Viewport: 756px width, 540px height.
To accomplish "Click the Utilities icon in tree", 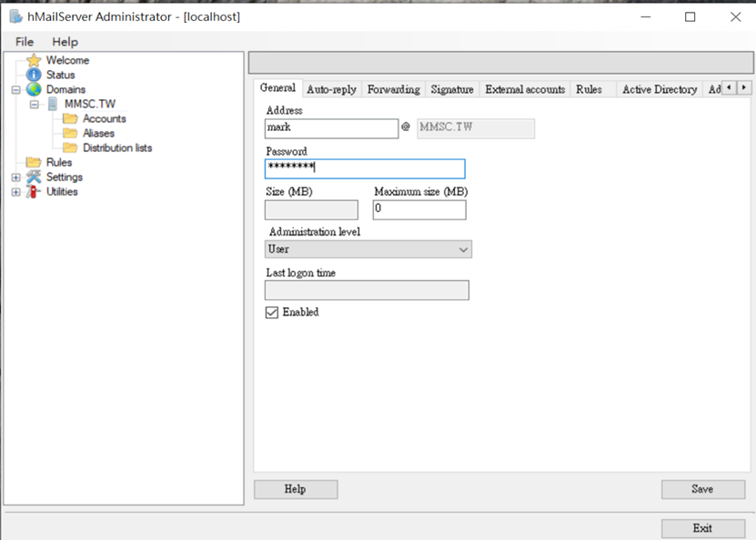I will [x=34, y=191].
